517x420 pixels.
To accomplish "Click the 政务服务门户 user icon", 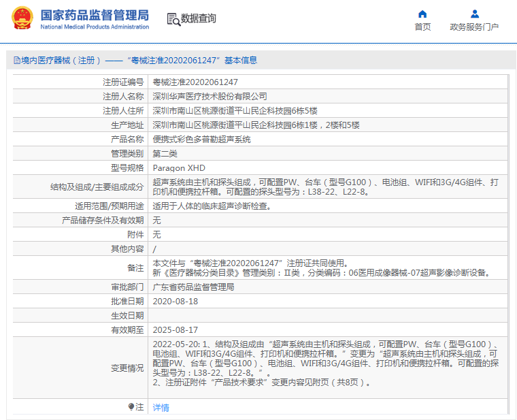I will click(x=475, y=14).
